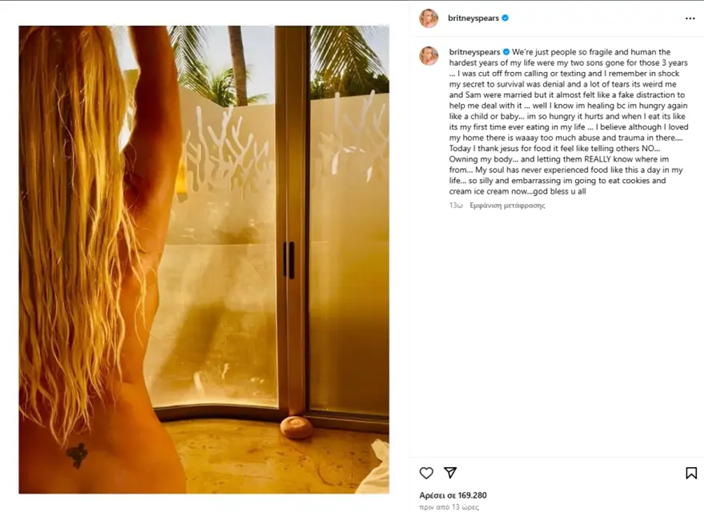The height and width of the screenshot is (516, 704).
Task: View likes list via Αρέσει σε 169.280
Action: click(x=453, y=495)
